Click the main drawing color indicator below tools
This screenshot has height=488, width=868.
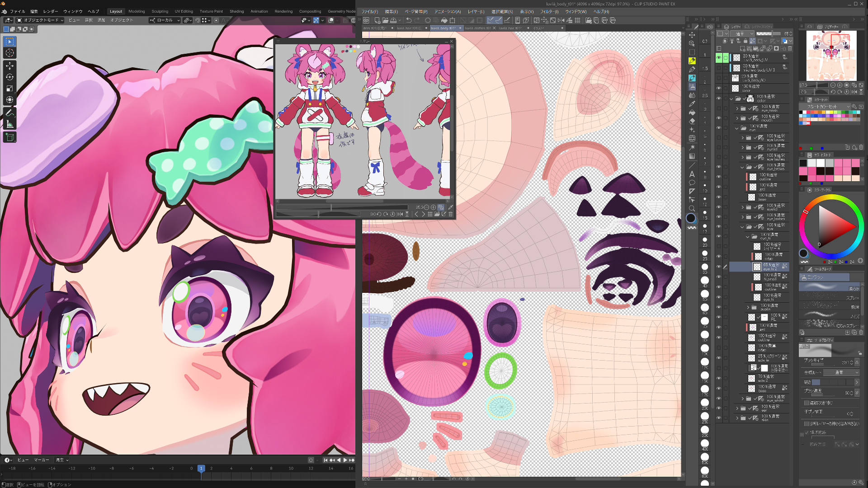pos(691,218)
